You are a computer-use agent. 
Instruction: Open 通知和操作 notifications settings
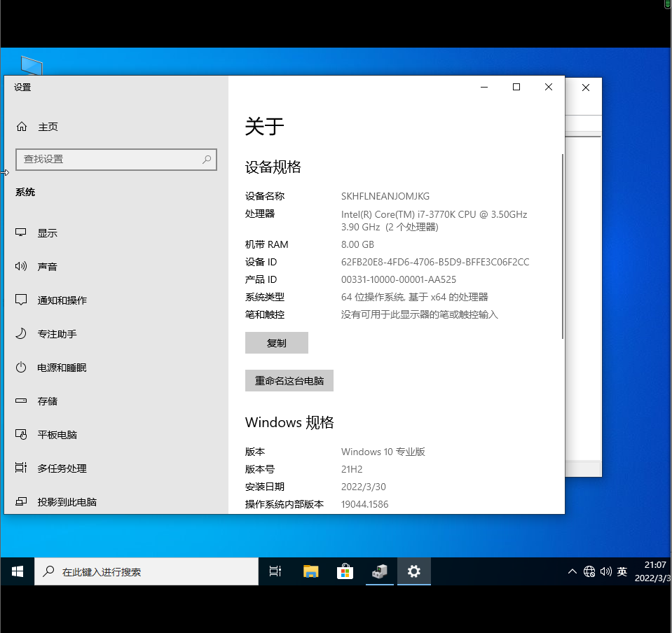[51, 300]
